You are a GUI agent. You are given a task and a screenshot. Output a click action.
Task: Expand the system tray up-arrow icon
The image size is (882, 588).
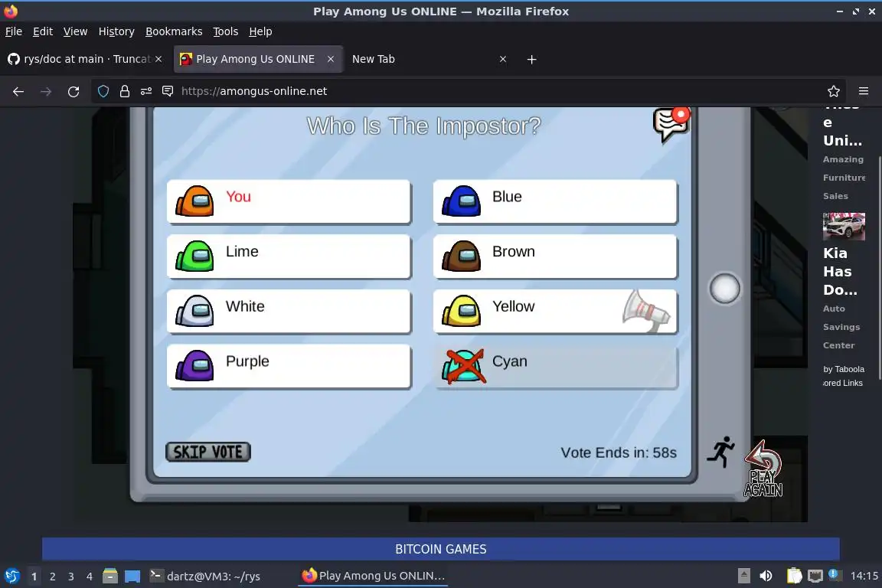pos(744,576)
